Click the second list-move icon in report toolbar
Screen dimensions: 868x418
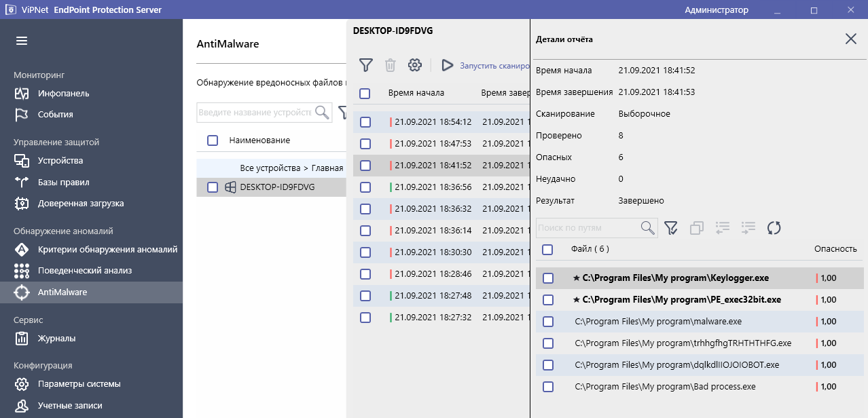point(748,228)
